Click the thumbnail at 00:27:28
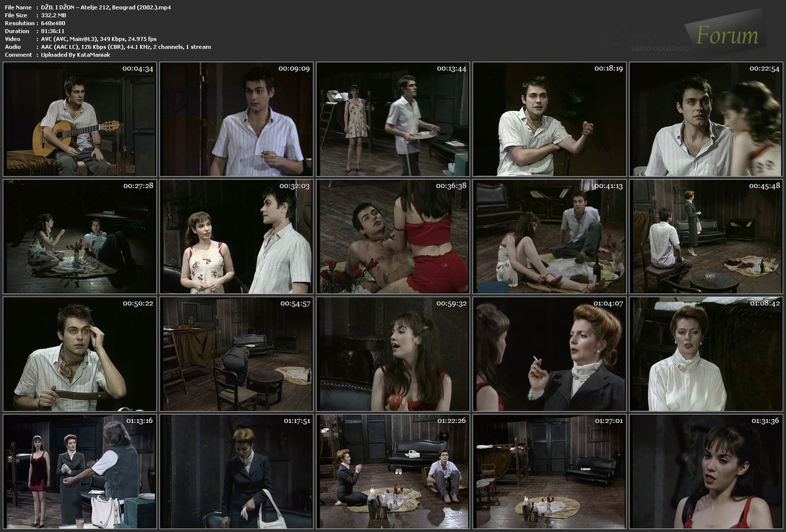This screenshot has height=532, width=786. (80, 237)
